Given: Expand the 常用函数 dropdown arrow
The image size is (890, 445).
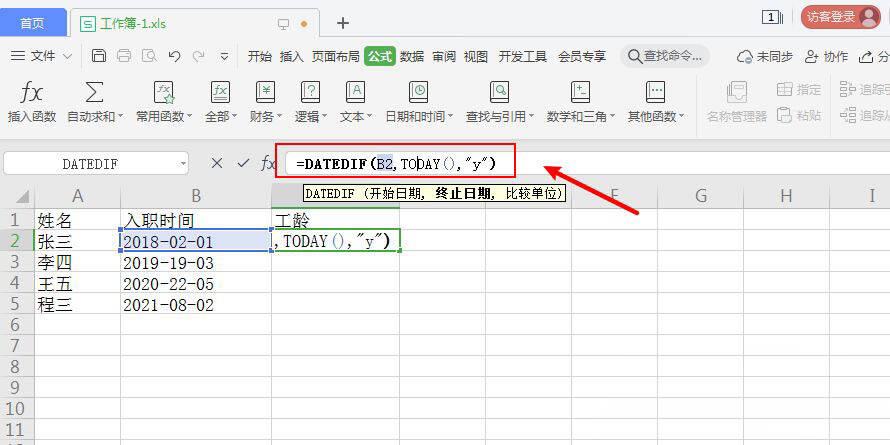Looking at the screenshot, I should (x=190, y=117).
